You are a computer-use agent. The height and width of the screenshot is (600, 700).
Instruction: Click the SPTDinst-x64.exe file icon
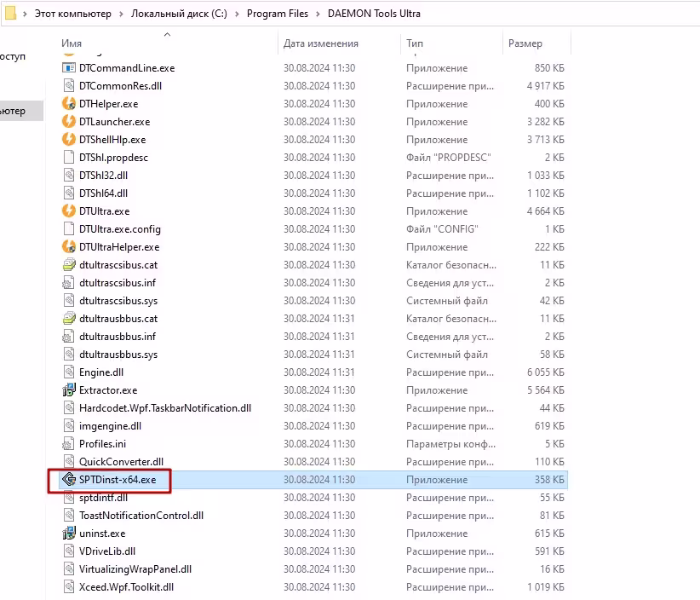coord(70,480)
